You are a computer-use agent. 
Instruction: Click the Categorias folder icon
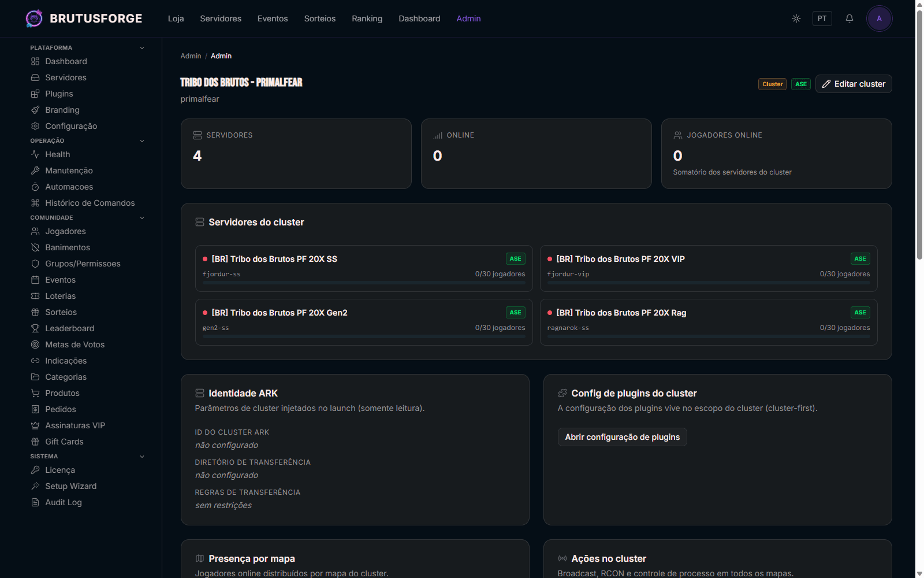point(35,377)
